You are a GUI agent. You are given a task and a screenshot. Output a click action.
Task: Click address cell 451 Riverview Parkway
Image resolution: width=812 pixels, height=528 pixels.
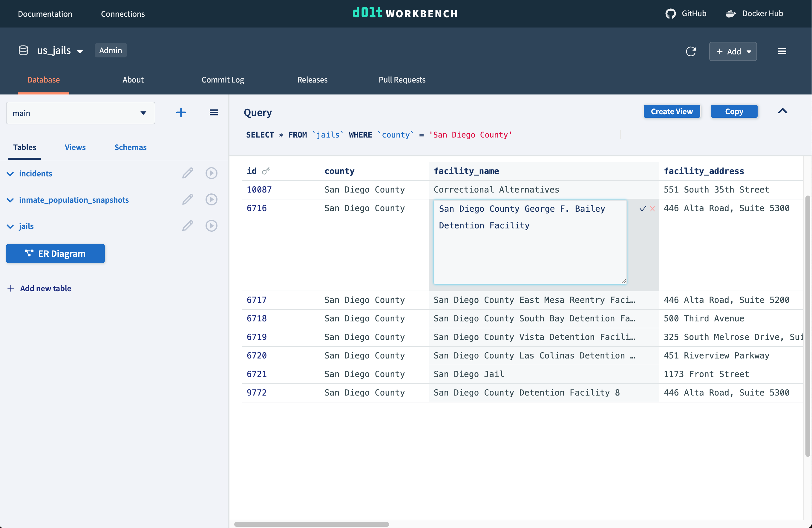pyautogui.click(x=716, y=355)
